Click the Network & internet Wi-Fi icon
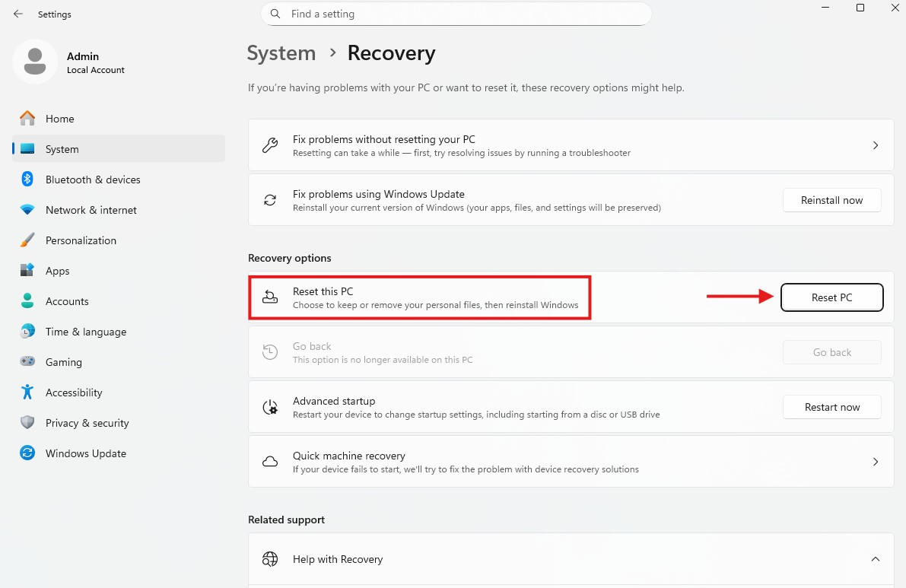Image resolution: width=906 pixels, height=588 pixels. click(x=27, y=210)
